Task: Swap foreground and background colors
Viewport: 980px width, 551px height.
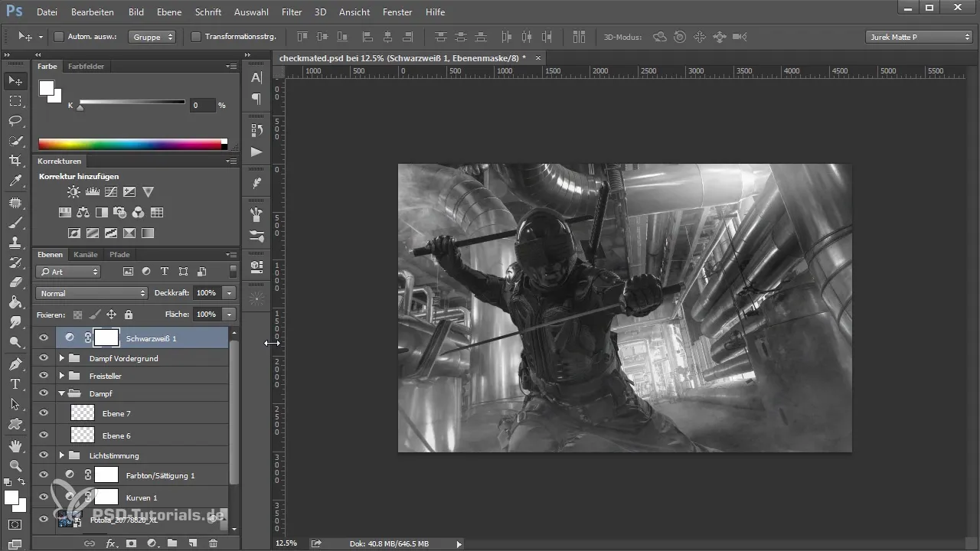Action: [23, 481]
